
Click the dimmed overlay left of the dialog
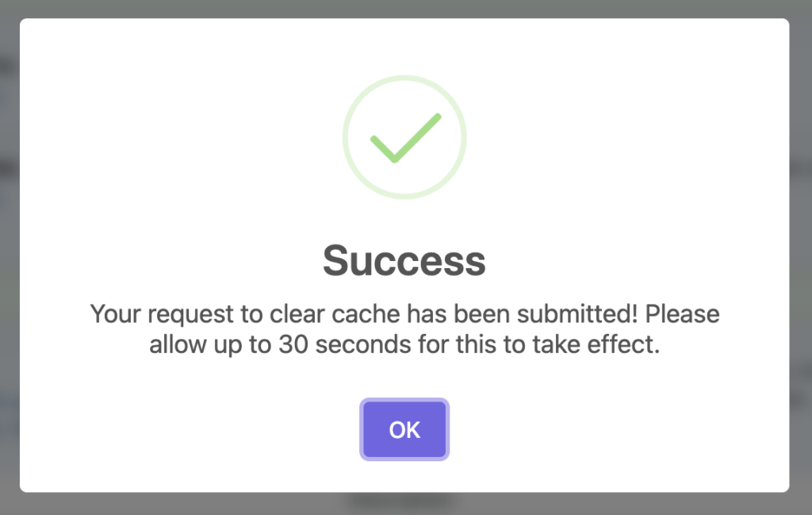tap(9, 254)
